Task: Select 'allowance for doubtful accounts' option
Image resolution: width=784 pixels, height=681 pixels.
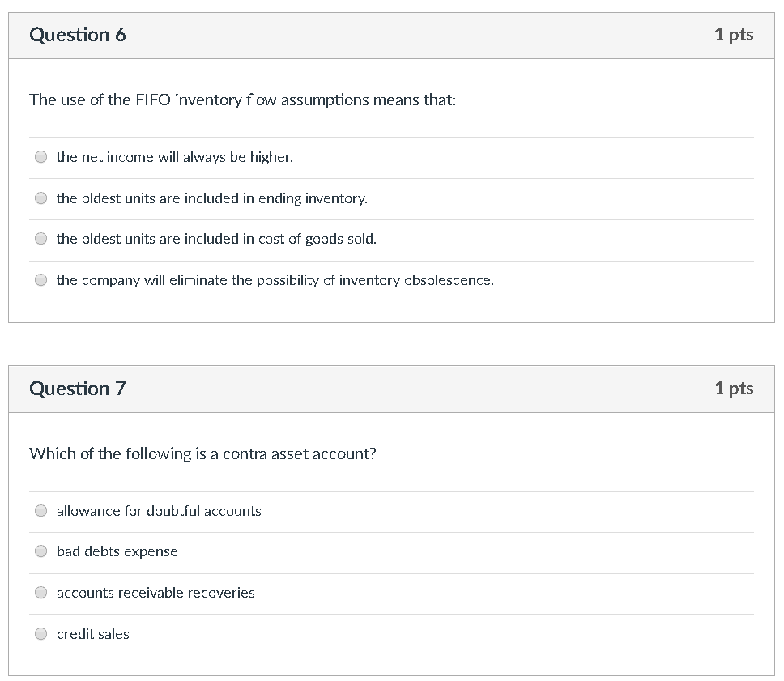Action: (40, 510)
